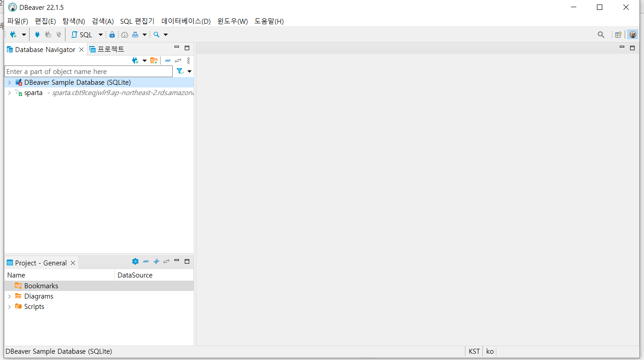Open the dropdown arrow beside main toolbar New Connection
This screenshot has width=644, height=360.
[24, 35]
